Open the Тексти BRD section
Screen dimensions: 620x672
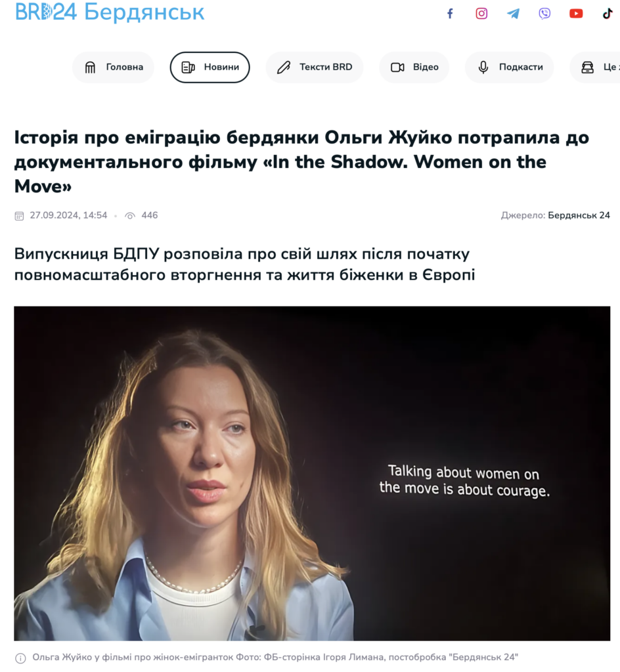coord(315,68)
